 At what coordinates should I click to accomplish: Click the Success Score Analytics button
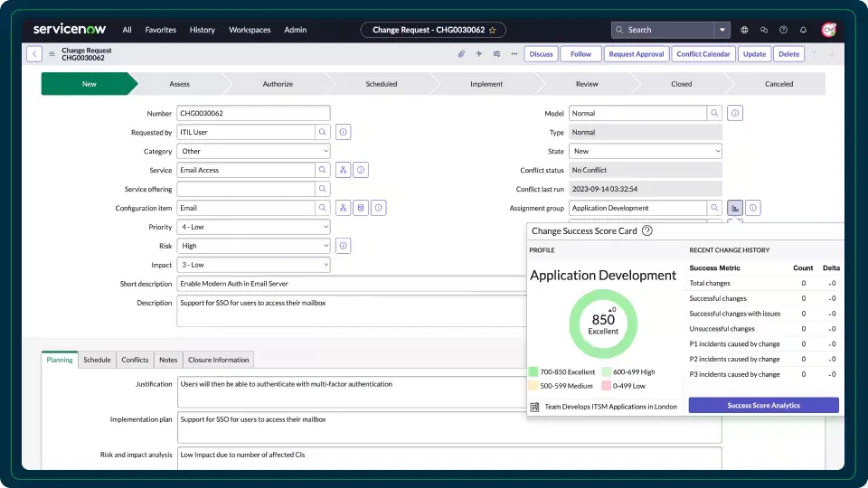(x=763, y=406)
